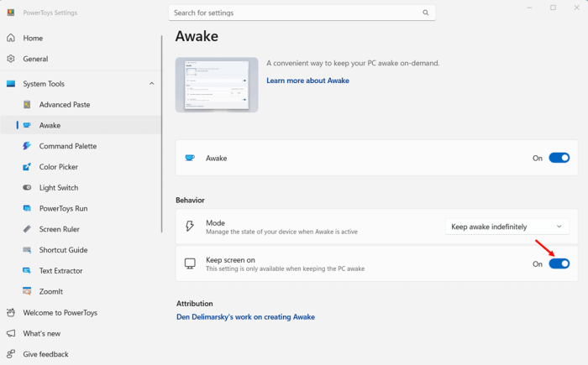Click the Awake cup icon in enable card

point(190,158)
